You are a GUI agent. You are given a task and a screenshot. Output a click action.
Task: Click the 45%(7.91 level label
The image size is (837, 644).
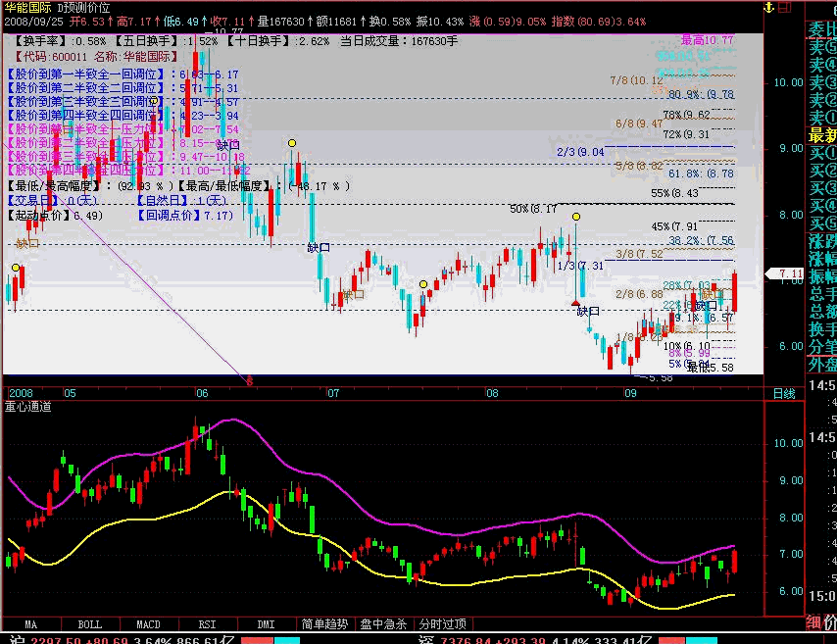tap(674, 226)
